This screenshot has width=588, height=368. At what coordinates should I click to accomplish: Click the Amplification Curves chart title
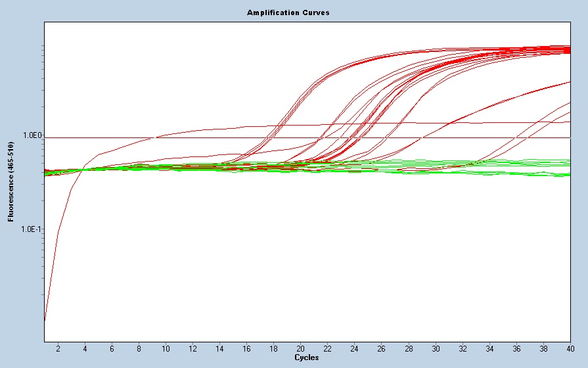pos(288,12)
